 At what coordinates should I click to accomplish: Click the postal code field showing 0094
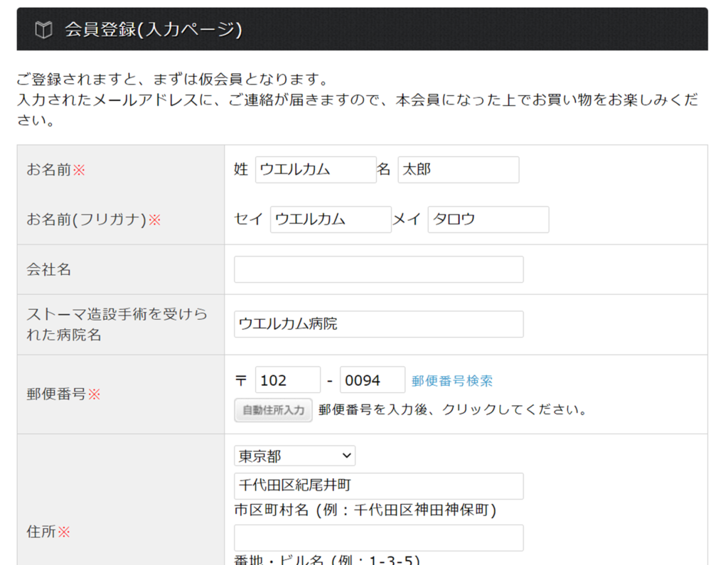point(372,380)
